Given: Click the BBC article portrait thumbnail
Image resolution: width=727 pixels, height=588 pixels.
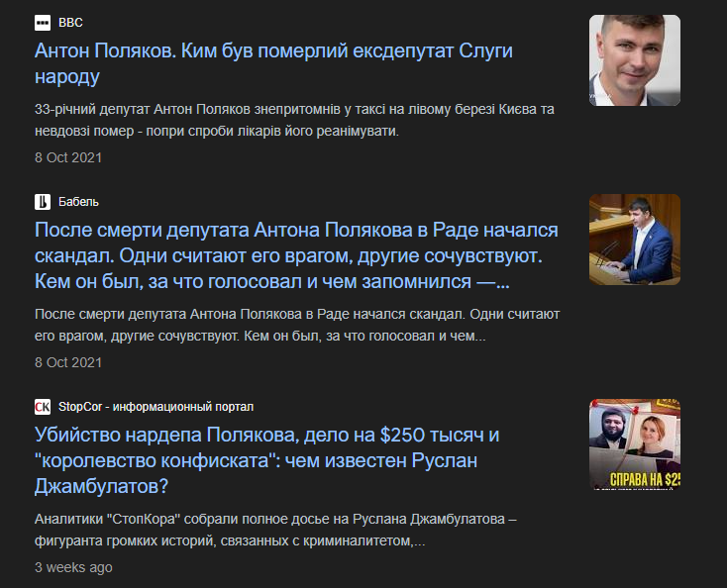Looking at the screenshot, I should pyautogui.click(x=635, y=60).
